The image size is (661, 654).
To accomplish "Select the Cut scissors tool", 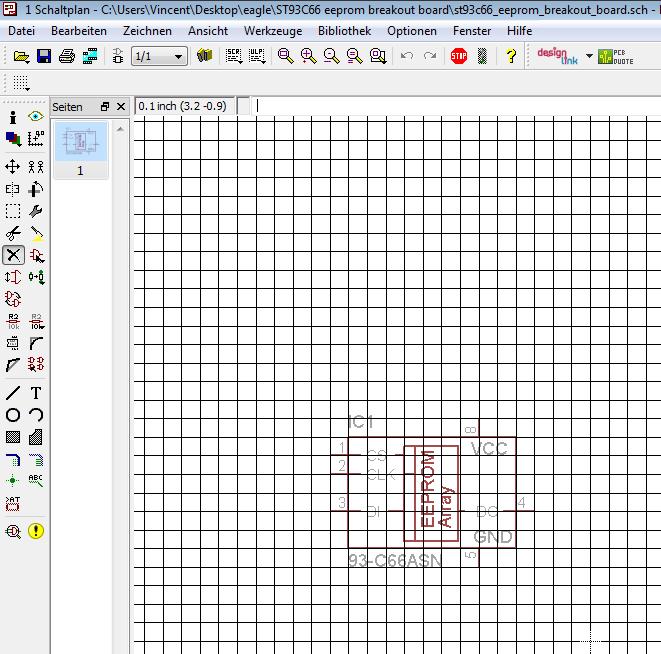I will [13, 233].
